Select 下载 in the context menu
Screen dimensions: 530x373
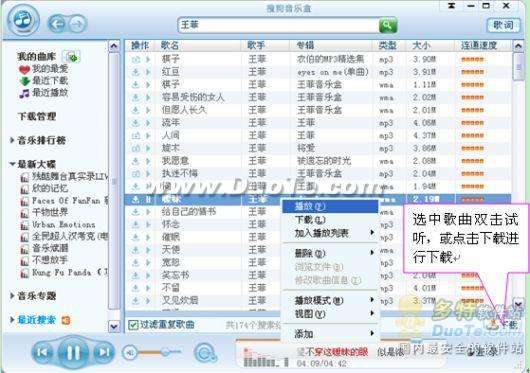(330, 220)
